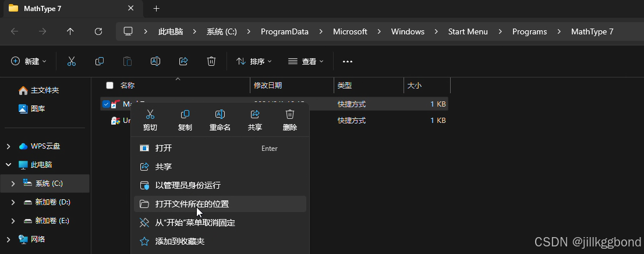
Task: Click the Delete trash icon in the toolbar
Action: [x=211, y=62]
